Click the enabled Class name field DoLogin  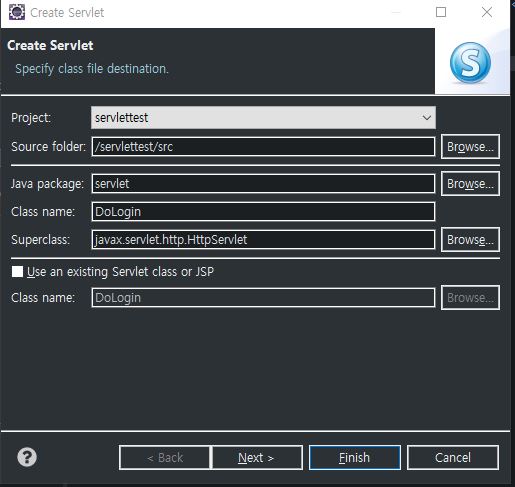pyautogui.click(x=263, y=212)
